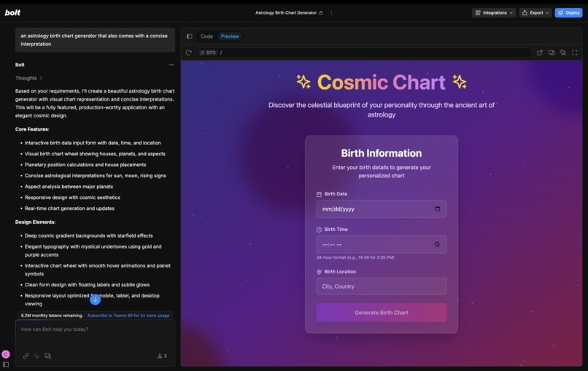
Task: Click the Deploy button
Action: (568, 12)
